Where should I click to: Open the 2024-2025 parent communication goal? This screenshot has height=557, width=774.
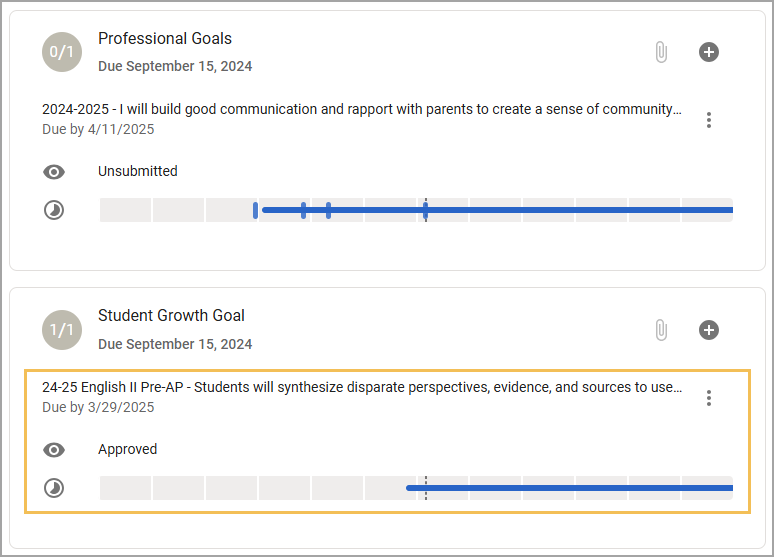[x=362, y=109]
